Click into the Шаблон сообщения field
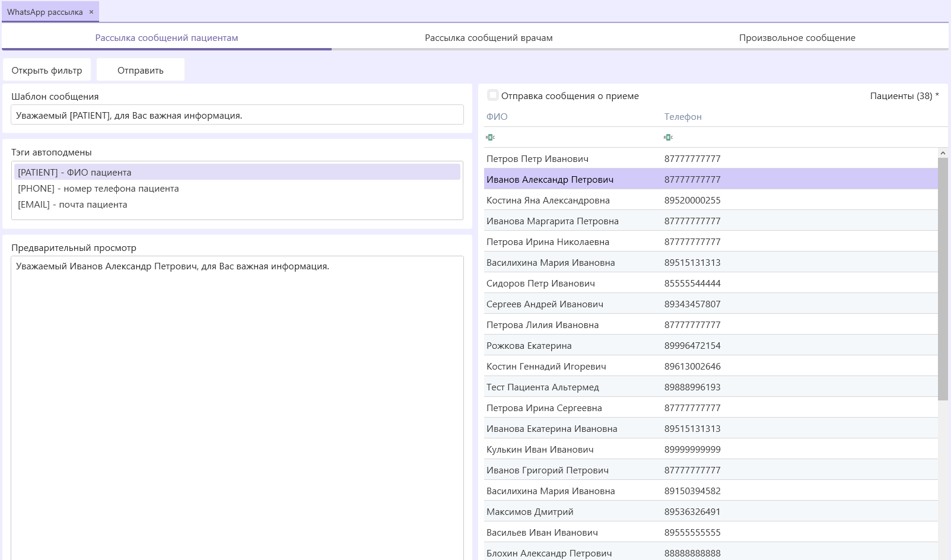 (237, 115)
